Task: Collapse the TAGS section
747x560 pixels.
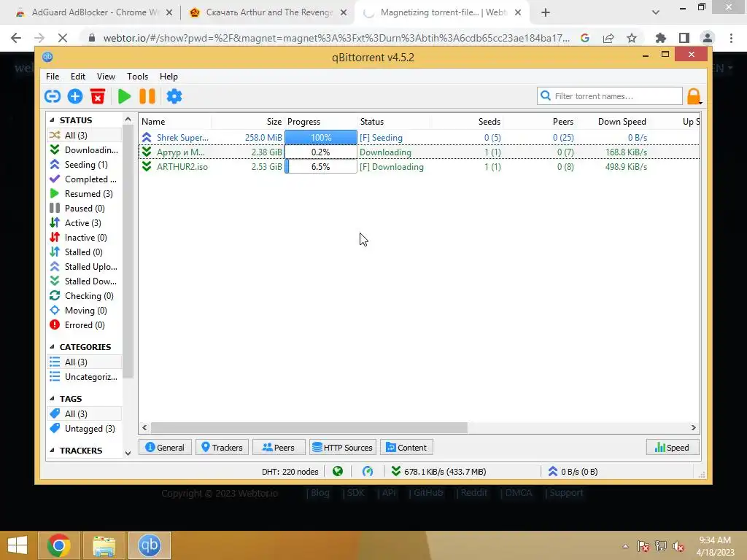Action: pyautogui.click(x=52, y=399)
